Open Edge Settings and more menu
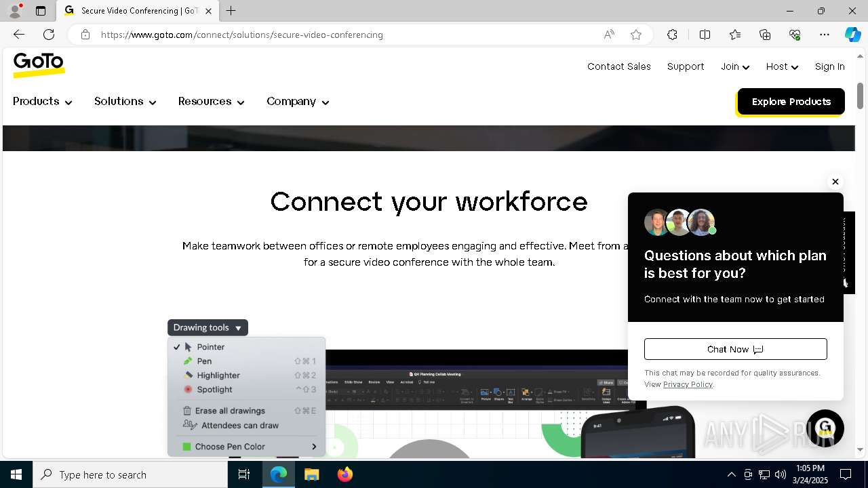Viewport: 868px width, 488px height. pos(825,35)
